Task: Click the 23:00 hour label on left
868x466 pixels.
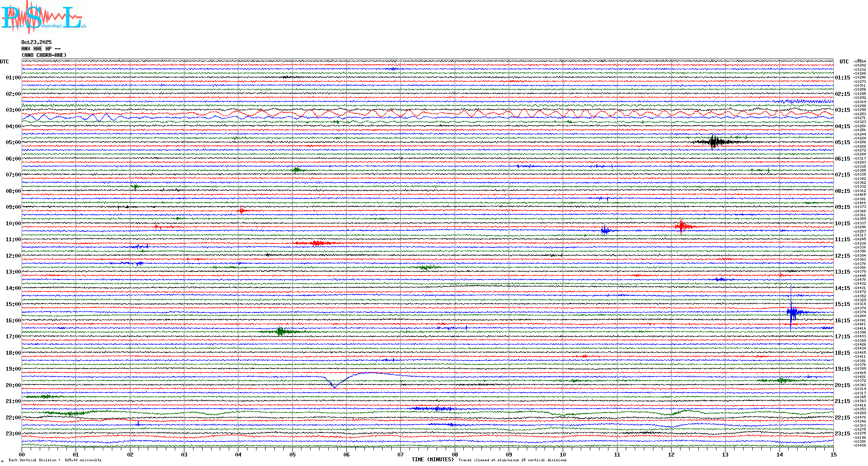Action: tap(13, 434)
